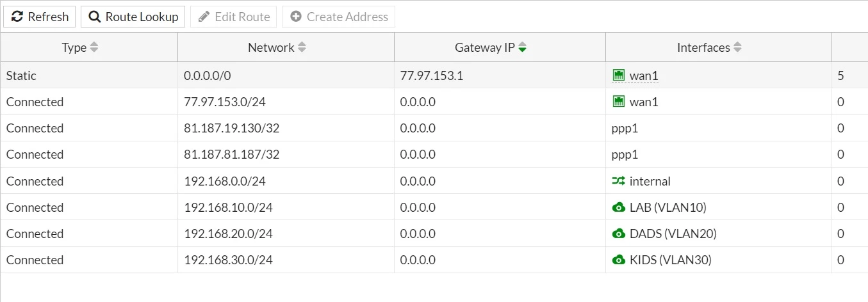Sort by the Interfaces column arrows
Viewport: 868px width, 302px height.
click(x=738, y=47)
